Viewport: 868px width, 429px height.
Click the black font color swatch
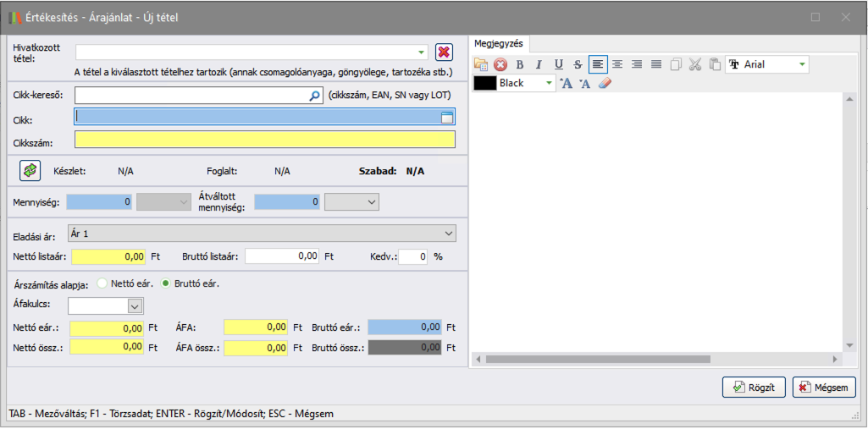click(484, 84)
